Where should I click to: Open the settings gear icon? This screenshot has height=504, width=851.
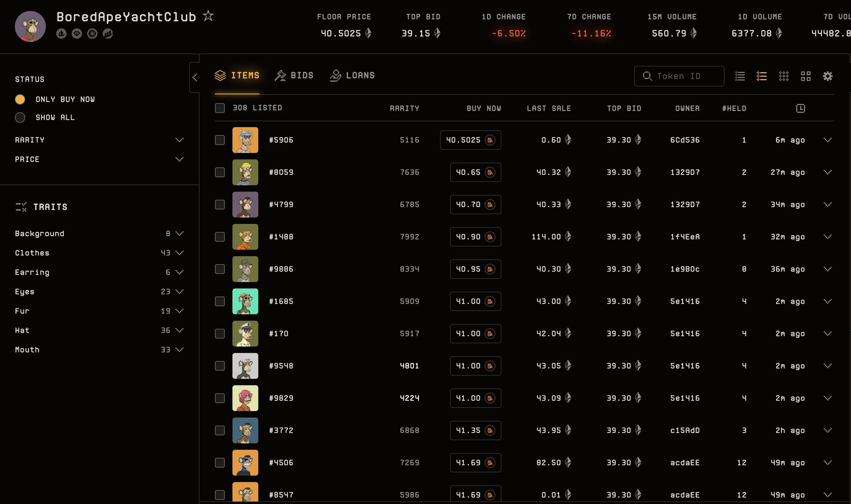[828, 76]
